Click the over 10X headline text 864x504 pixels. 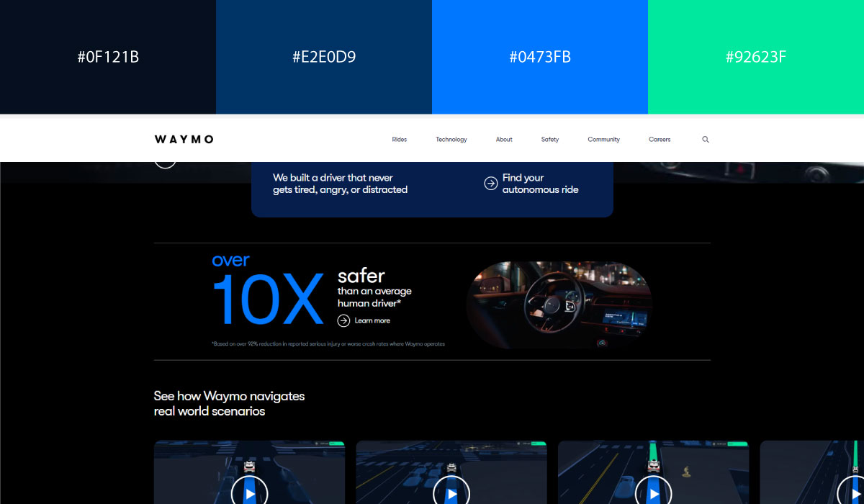pos(267,290)
